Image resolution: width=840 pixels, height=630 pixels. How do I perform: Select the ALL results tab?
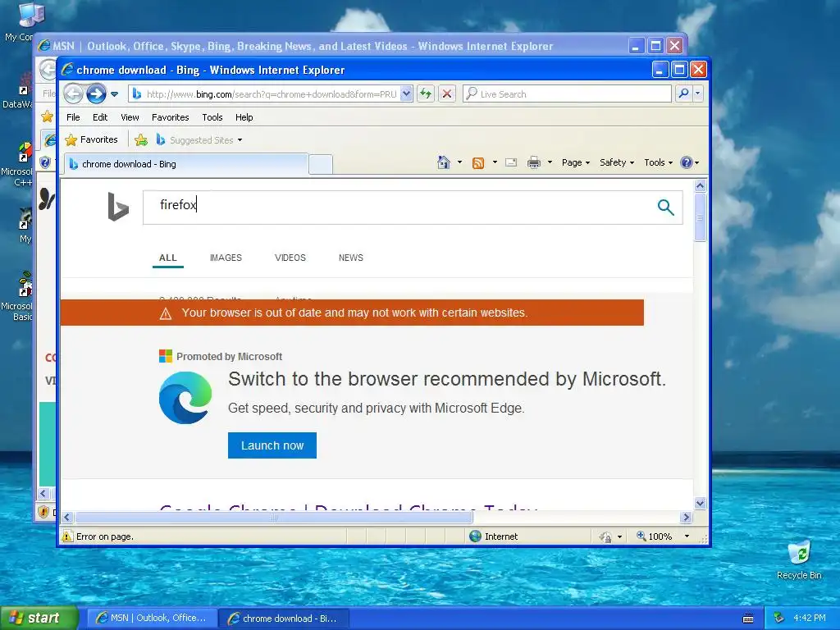167,258
